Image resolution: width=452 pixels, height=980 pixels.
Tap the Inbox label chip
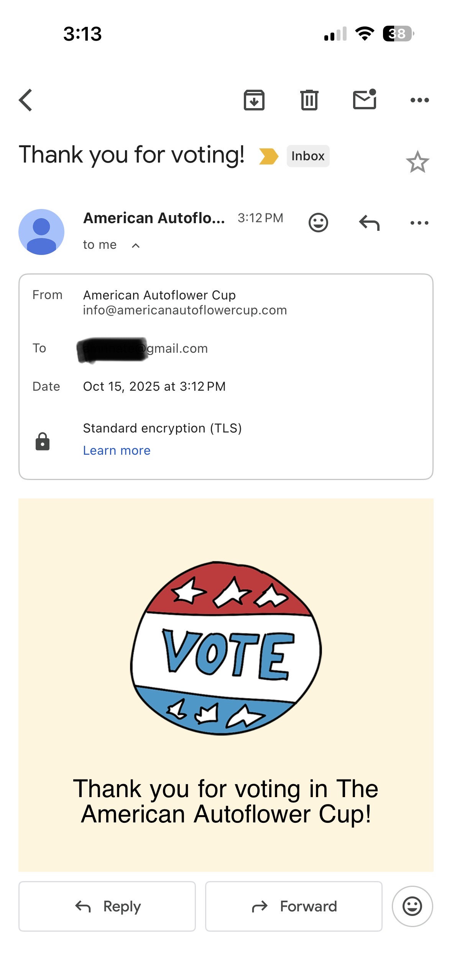coord(307,156)
